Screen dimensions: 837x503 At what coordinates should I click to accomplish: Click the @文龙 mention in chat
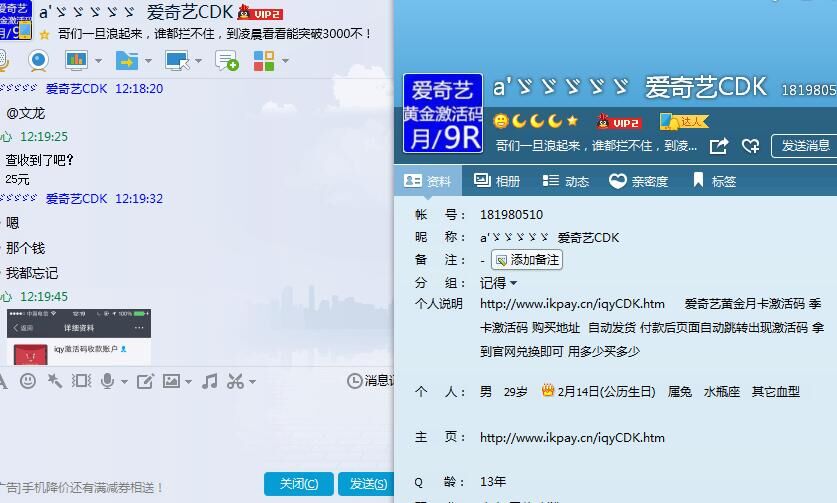[x=26, y=113]
